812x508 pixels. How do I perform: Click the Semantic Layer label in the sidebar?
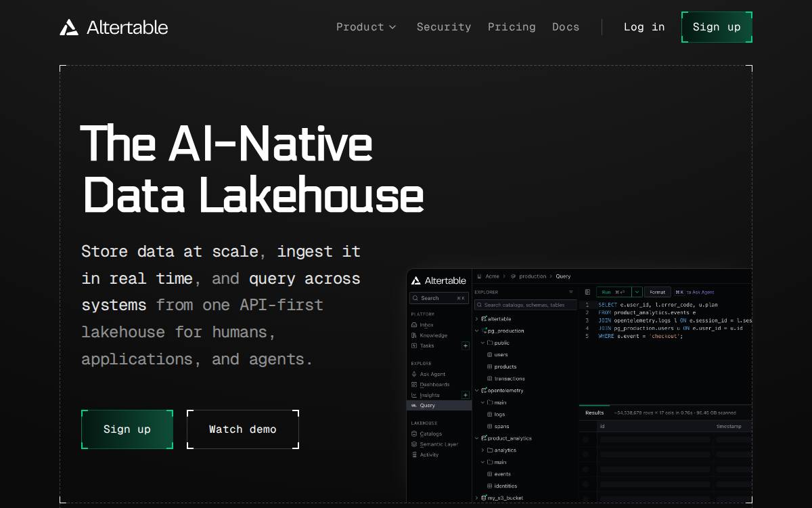439,444
